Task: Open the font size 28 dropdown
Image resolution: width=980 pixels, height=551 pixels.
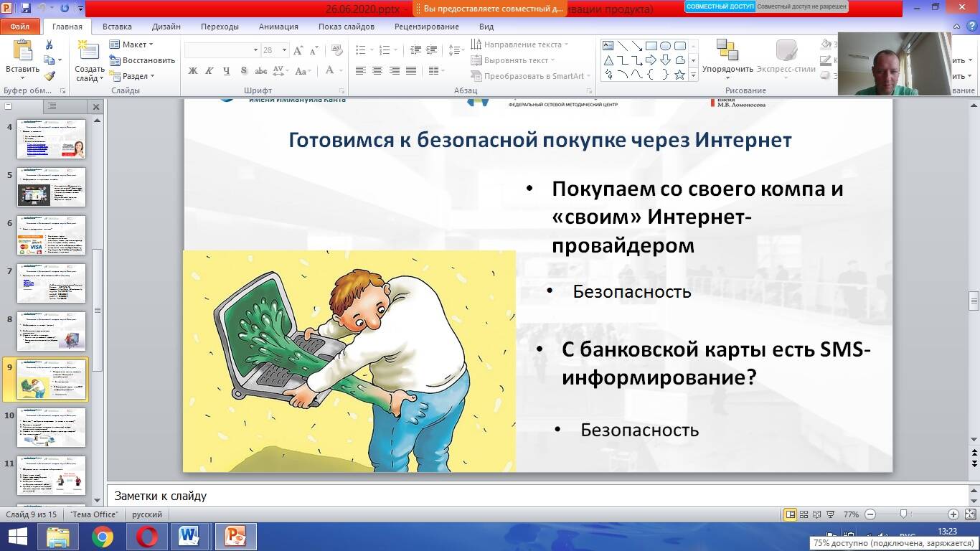Action: click(x=285, y=50)
